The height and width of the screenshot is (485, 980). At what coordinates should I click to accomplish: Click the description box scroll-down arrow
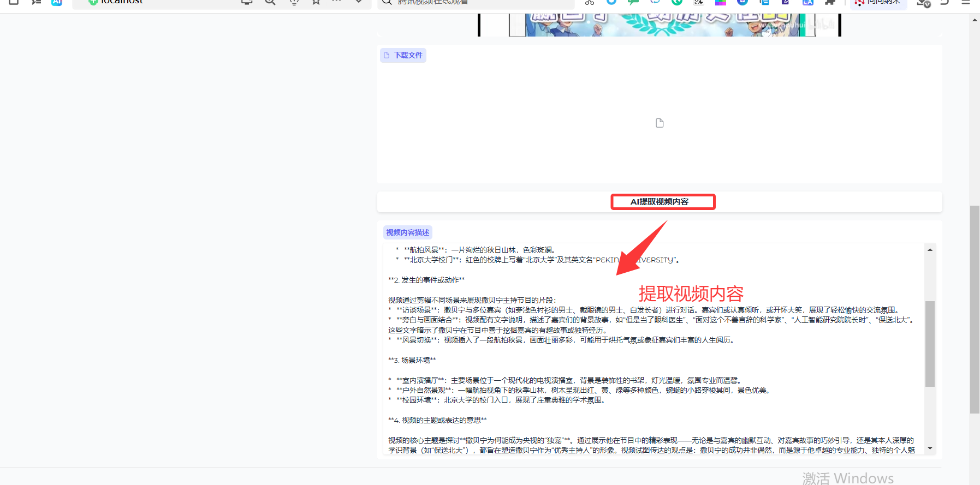point(930,448)
